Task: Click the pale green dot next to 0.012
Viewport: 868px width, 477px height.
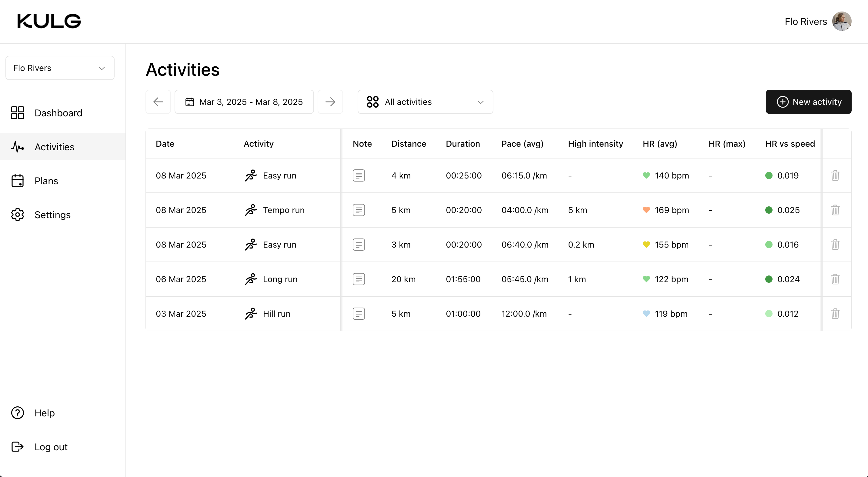Action: point(769,314)
